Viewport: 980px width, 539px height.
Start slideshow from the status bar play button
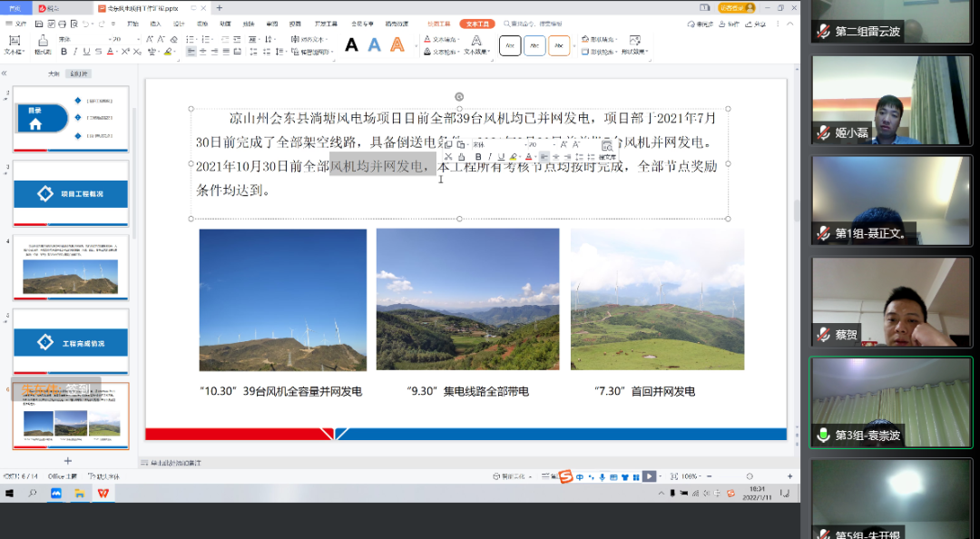pos(650,476)
